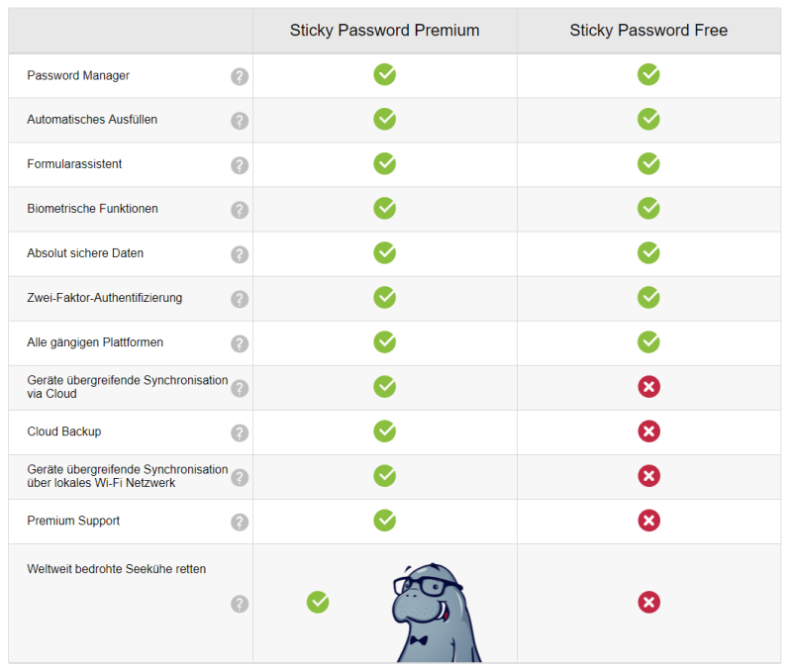This screenshot has height=672, width=792.
Task: Click red cross in Premium Support row
Action: pos(648,521)
